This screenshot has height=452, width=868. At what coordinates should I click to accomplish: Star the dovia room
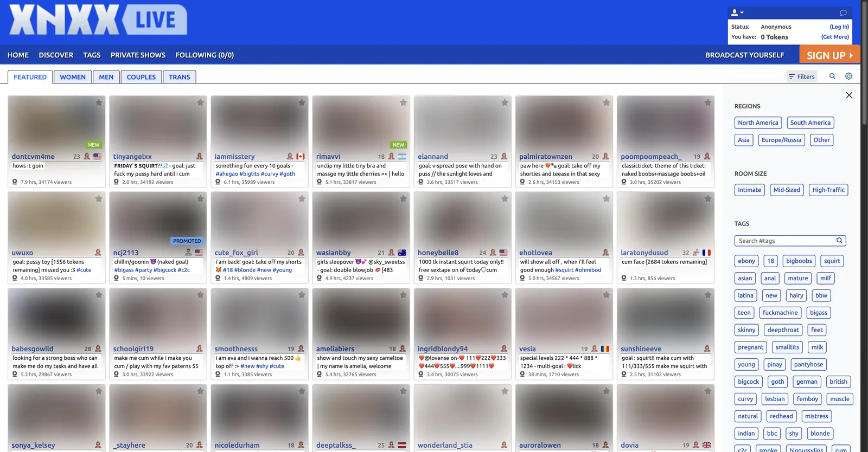(x=708, y=391)
